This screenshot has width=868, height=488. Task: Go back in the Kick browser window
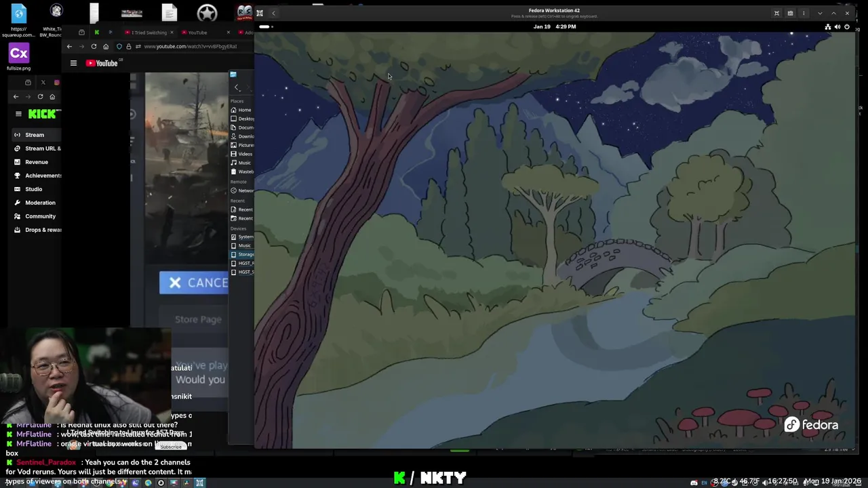point(16,97)
